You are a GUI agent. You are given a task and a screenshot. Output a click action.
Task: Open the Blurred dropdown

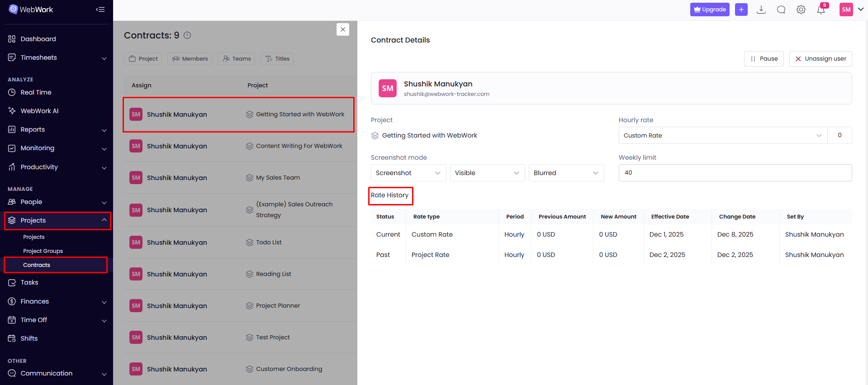click(x=566, y=173)
